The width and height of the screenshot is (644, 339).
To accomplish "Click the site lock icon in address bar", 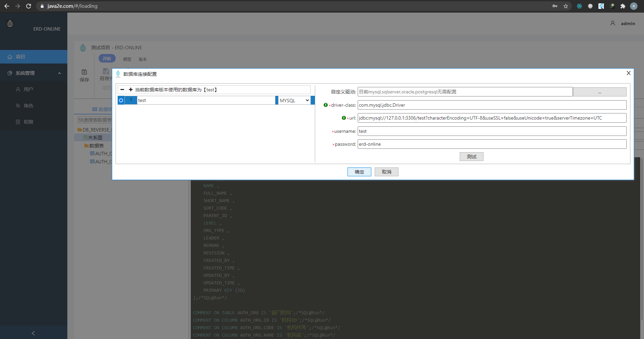I will [x=42, y=6].
